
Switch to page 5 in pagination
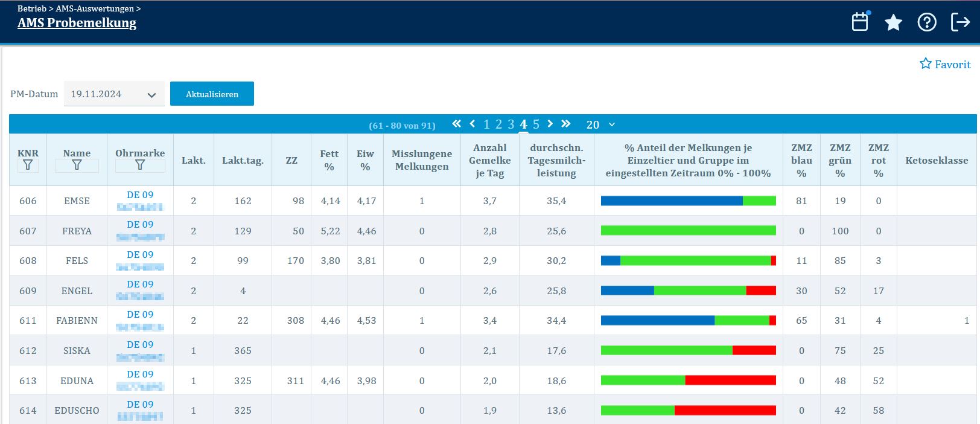536,124
